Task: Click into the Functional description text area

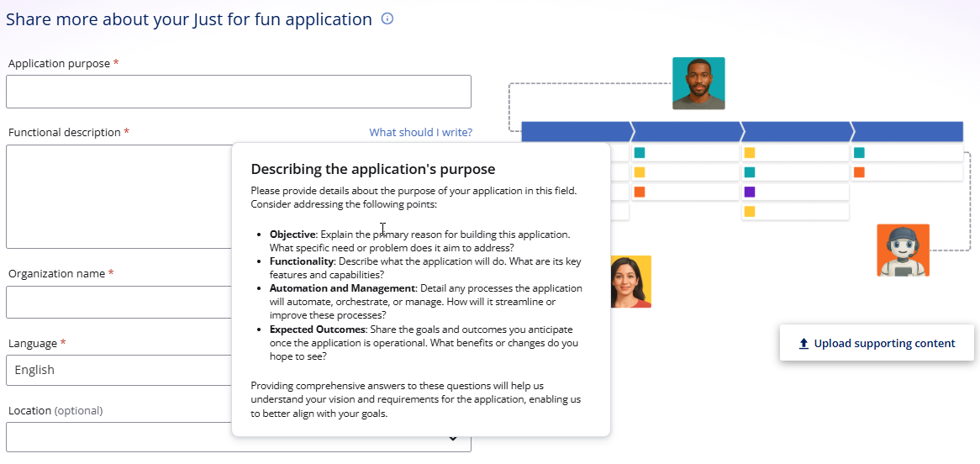Action: click(x=119, y=197)
